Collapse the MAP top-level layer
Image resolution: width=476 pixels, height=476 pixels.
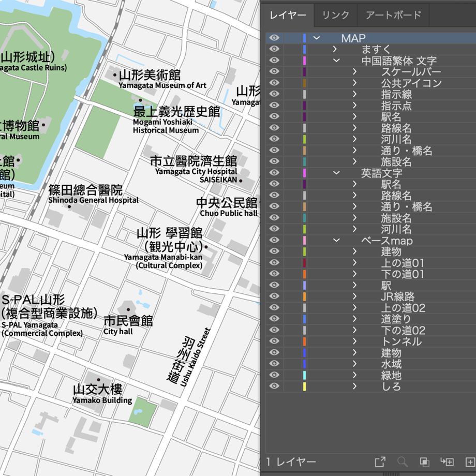pos(316,38)
